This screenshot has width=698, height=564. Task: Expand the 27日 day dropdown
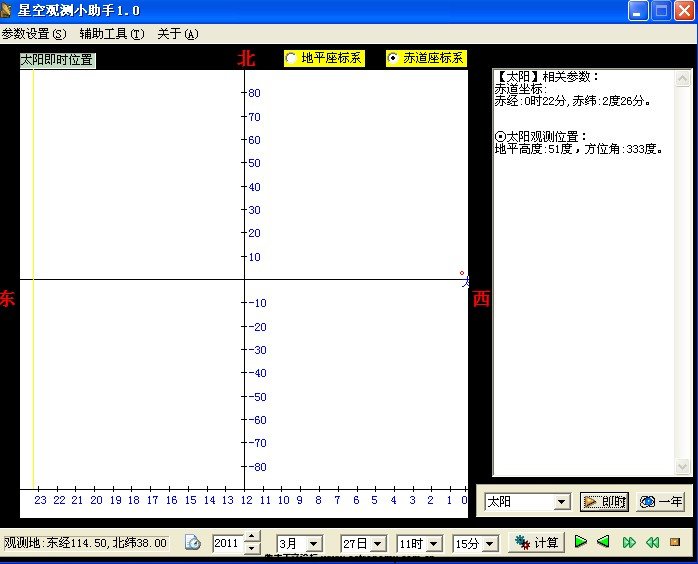pos(377,544)
